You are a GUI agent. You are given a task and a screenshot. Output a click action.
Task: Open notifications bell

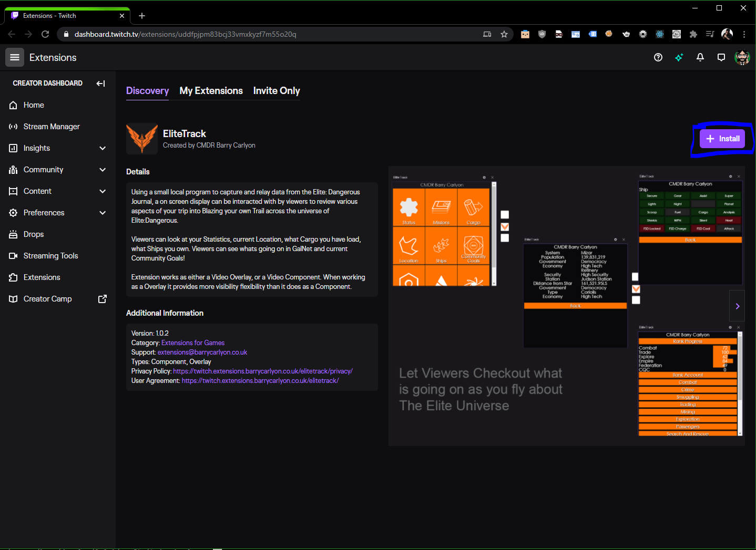(x=700, y=57)
